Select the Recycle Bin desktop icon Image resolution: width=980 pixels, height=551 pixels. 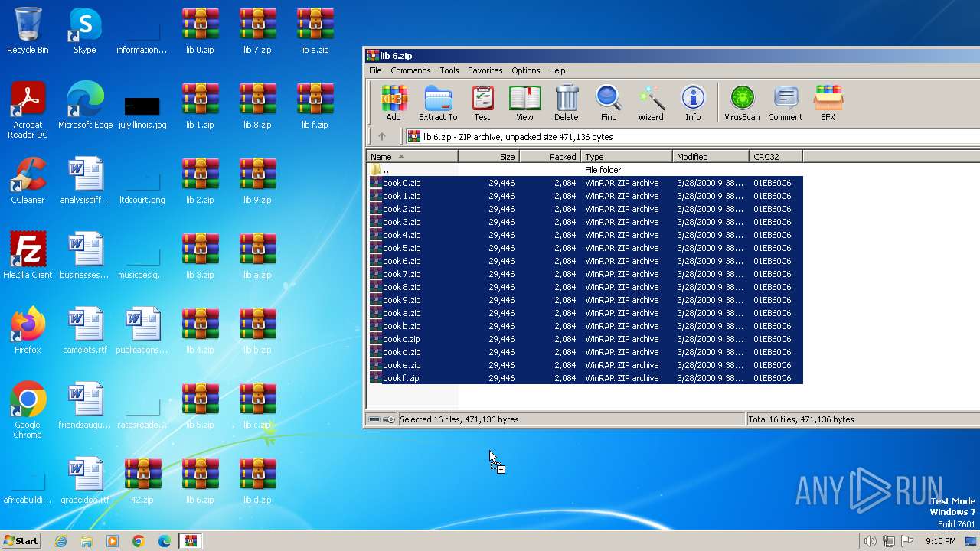(x=28, y=31)
